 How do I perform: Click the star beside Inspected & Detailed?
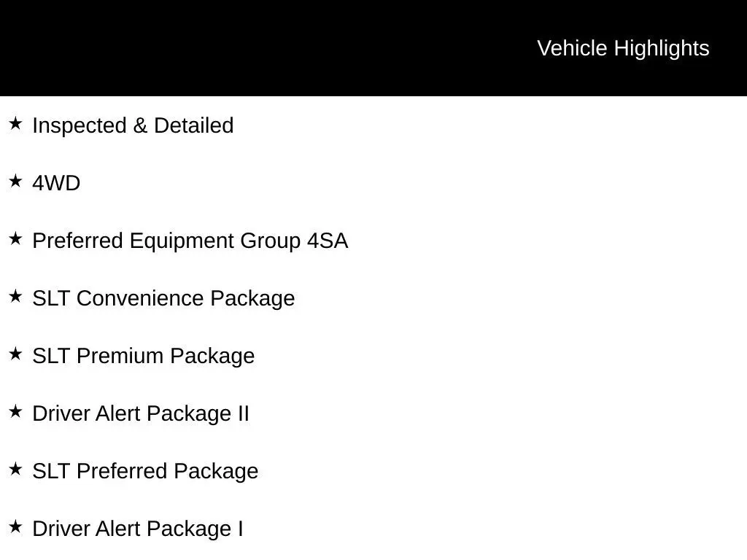pyautogui.click(x=15, y=124)
